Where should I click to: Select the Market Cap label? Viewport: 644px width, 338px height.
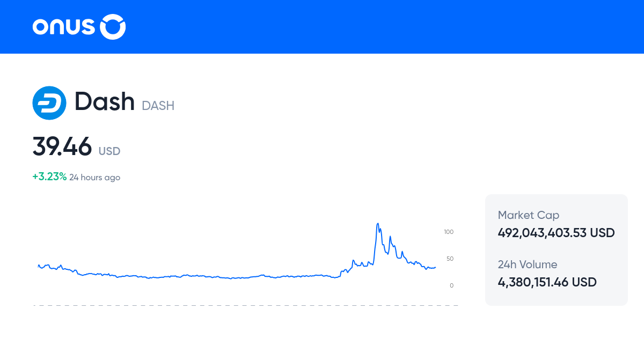point(529,215)
